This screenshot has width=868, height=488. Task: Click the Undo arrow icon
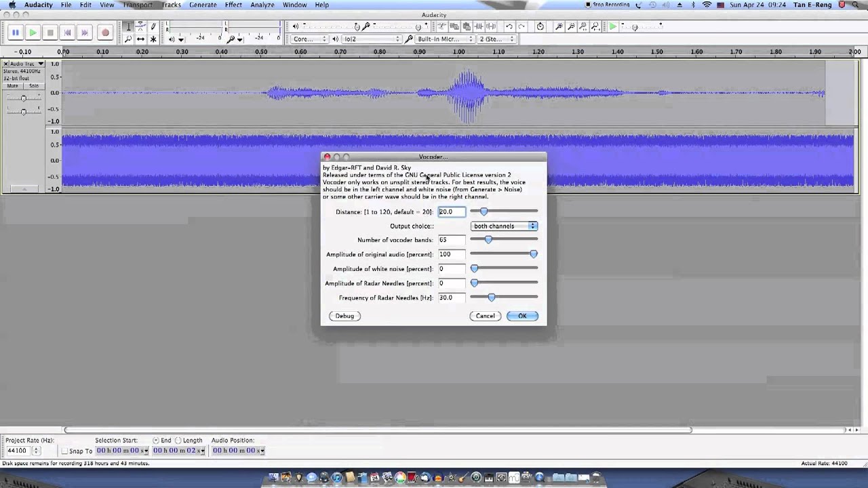(x=509, y=26)
